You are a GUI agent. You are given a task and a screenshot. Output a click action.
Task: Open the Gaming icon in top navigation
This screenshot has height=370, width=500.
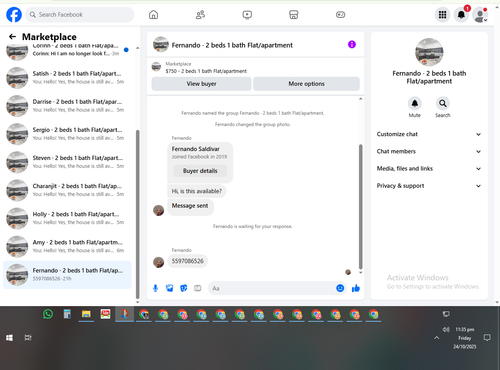pos(340,15)
